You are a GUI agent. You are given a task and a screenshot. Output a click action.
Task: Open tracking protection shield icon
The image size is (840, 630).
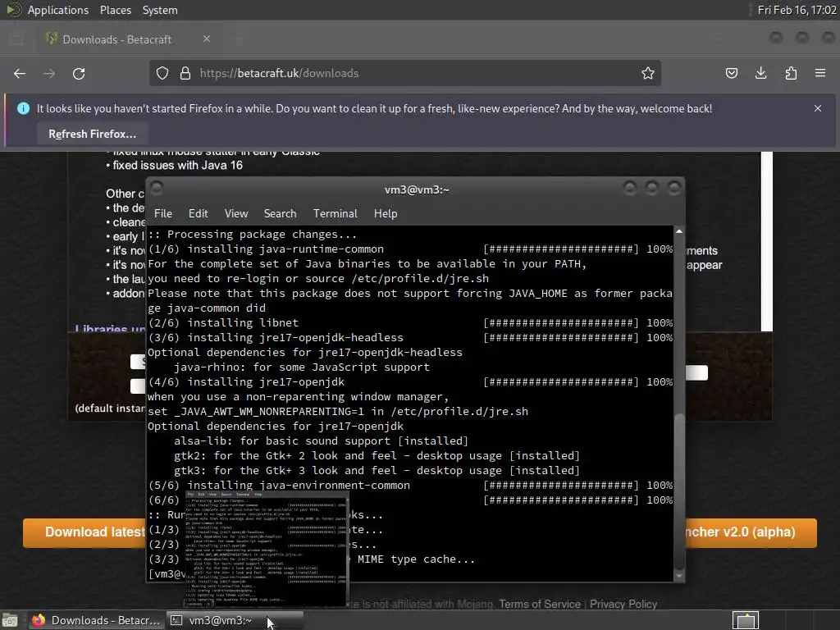162,73
